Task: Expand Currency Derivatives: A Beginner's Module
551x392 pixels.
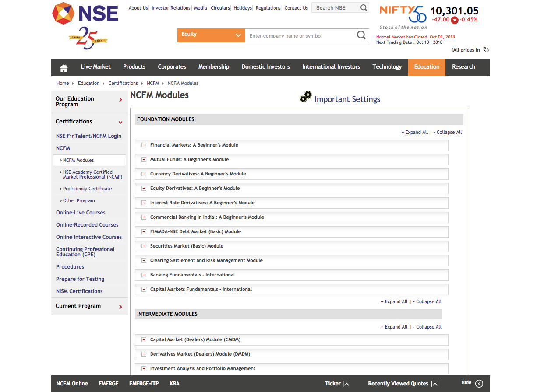Action: point(144,174)
